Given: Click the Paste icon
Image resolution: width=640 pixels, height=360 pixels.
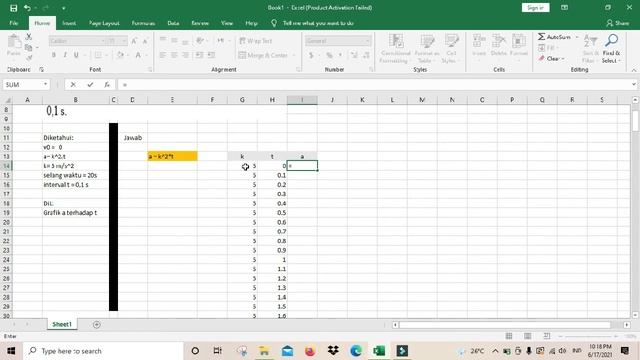Looking at the screenshot, I should (x=14, y=42).
